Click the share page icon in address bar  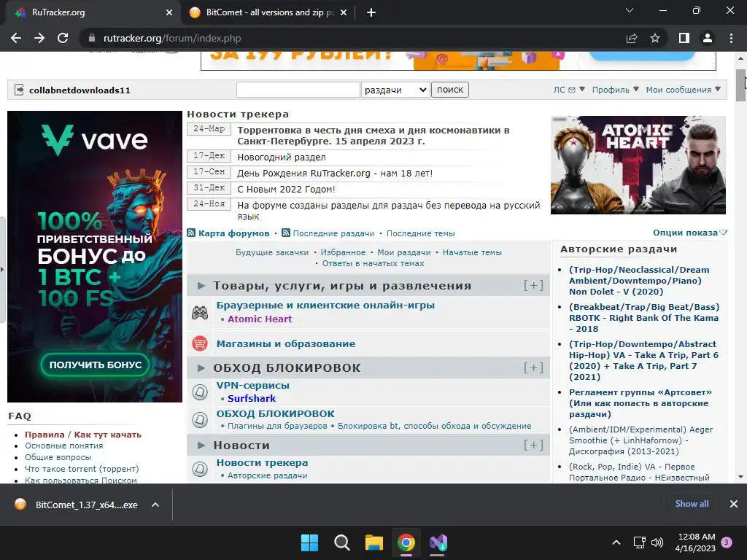[632, 38]
